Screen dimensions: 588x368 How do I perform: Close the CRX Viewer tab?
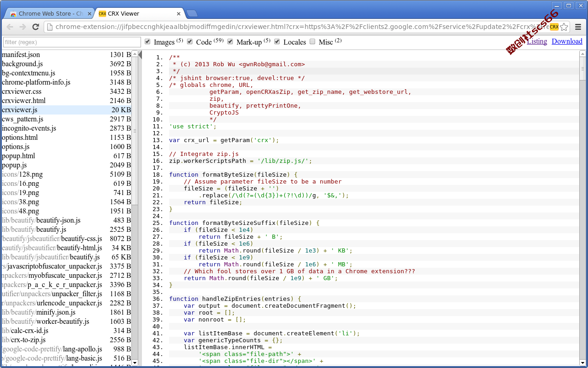point(178,14)
